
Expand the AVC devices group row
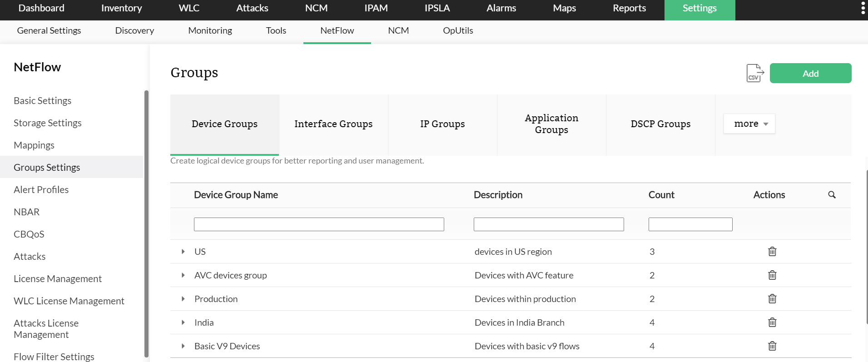point(183,275)
